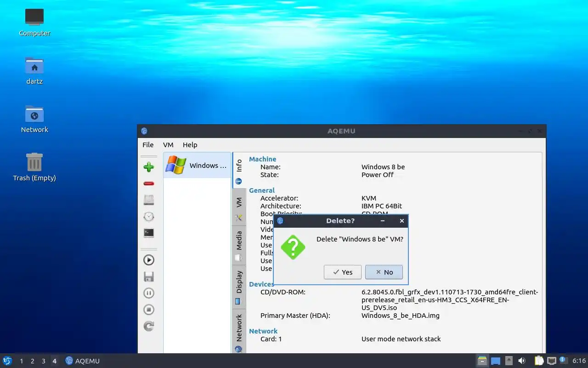The image size is (588, 368).
Task: Close the Delete? dialog
Action: point(402,221)
